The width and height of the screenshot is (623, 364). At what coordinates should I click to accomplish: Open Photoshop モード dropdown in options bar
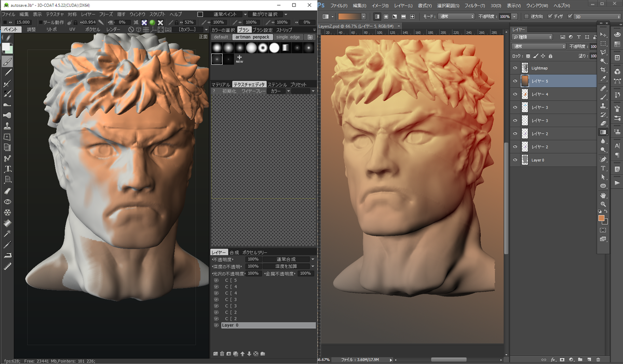click(455, 17)
